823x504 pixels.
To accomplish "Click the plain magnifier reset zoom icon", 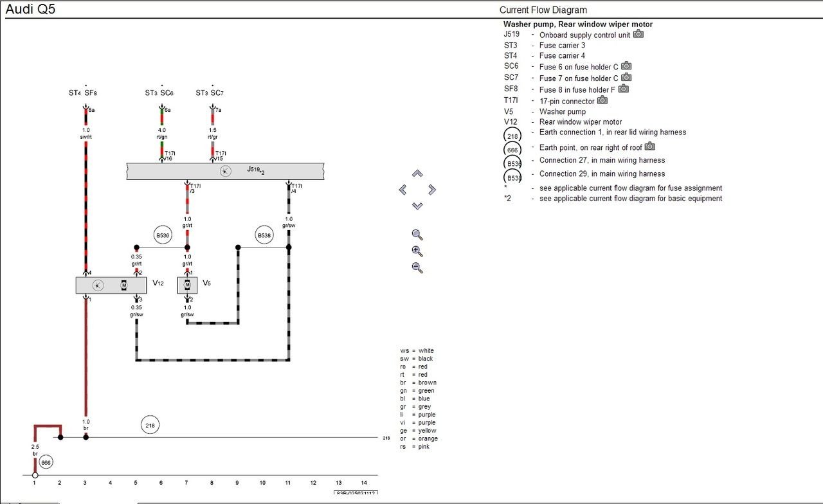I will click(417, 235).
